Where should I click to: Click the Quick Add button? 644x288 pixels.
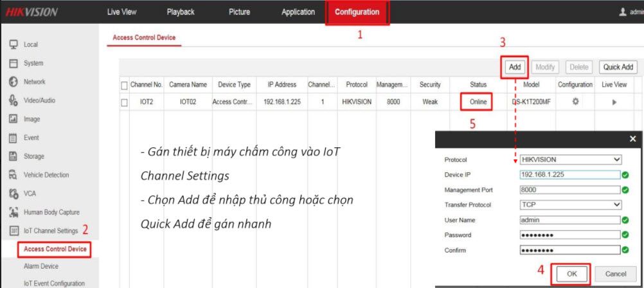tap(618, 67)
